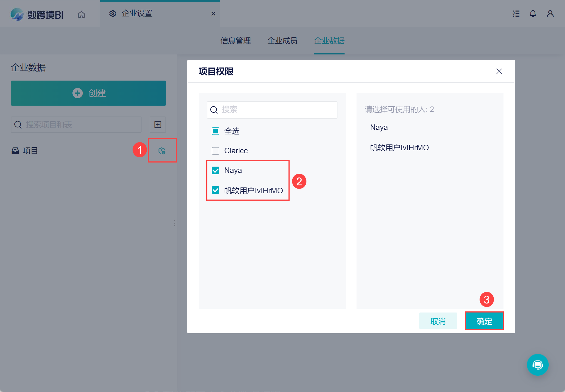Toggle the 全选 checkbox
This screenshot has height=392, width=565.
(x=216, y=131)
